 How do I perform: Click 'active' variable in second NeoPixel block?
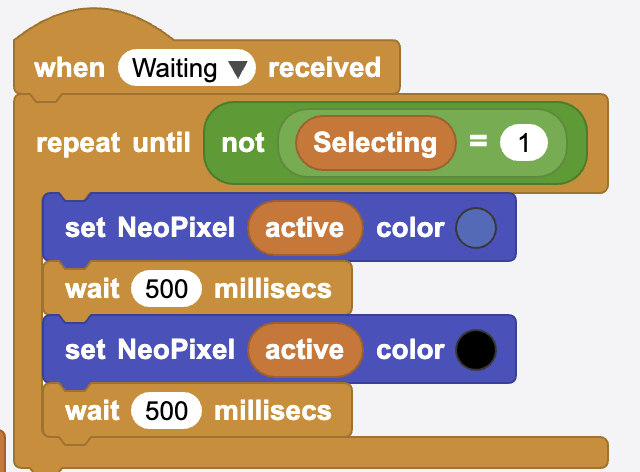(305, 350)
